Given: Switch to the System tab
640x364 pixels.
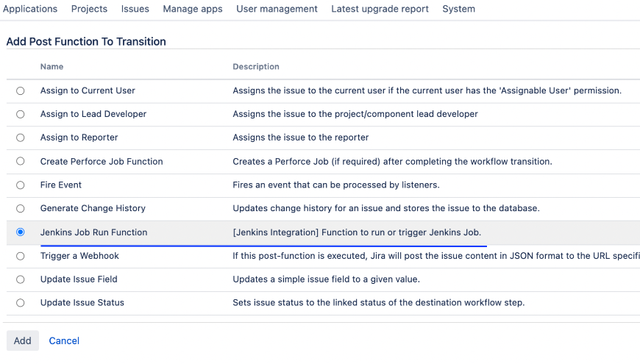Looking at the screenshot, I should 458,9.
